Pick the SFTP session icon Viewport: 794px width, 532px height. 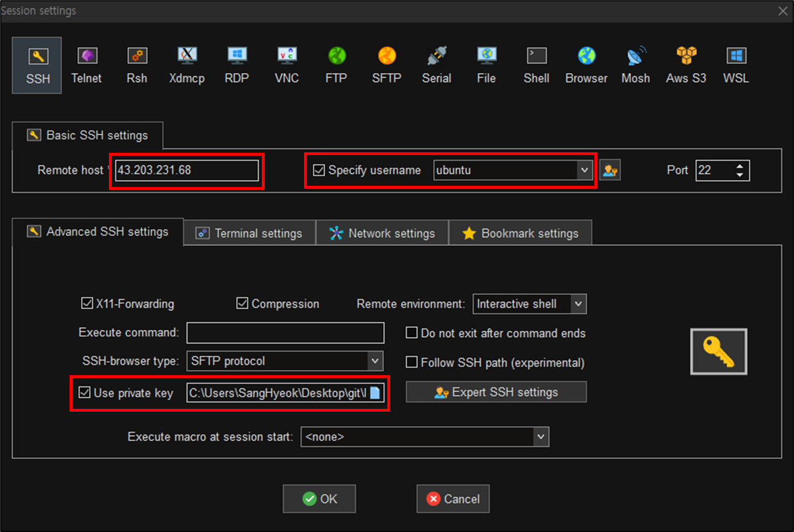point(387,66)
